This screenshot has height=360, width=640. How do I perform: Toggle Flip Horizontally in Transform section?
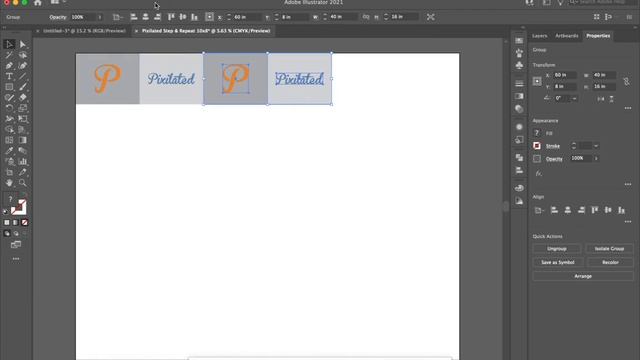(601, 99)
